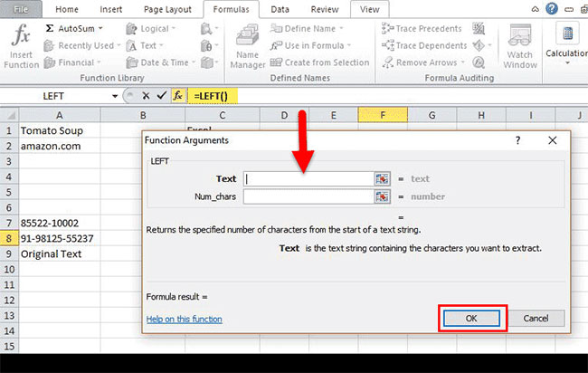Open the Watch Window

click(520, 46)
